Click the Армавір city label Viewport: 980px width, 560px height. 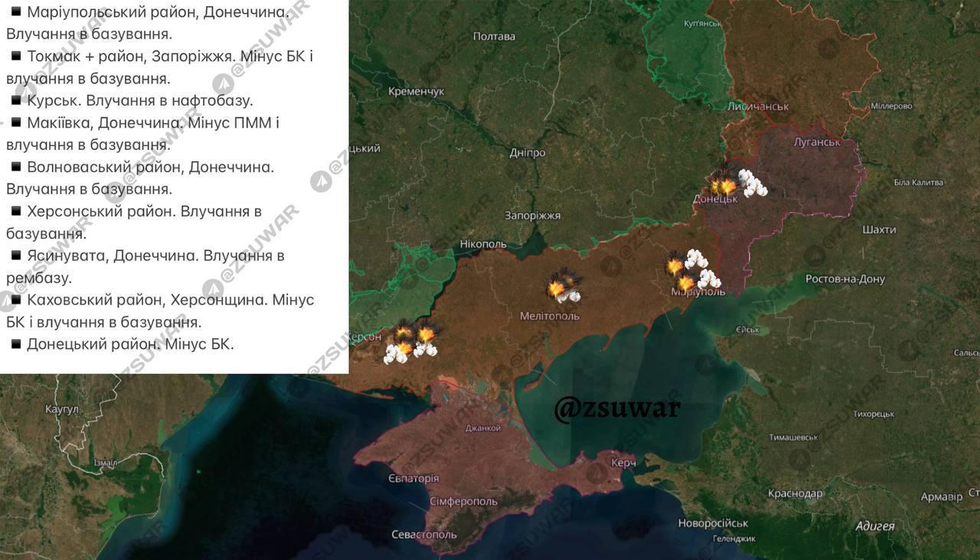pyautogui.click(x=941, y=497)
